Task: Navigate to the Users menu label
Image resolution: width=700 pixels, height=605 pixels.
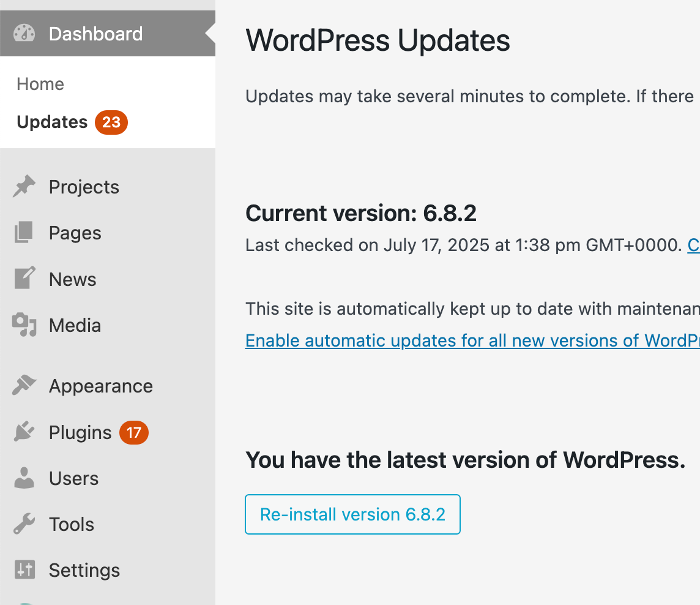Action: 73,478
